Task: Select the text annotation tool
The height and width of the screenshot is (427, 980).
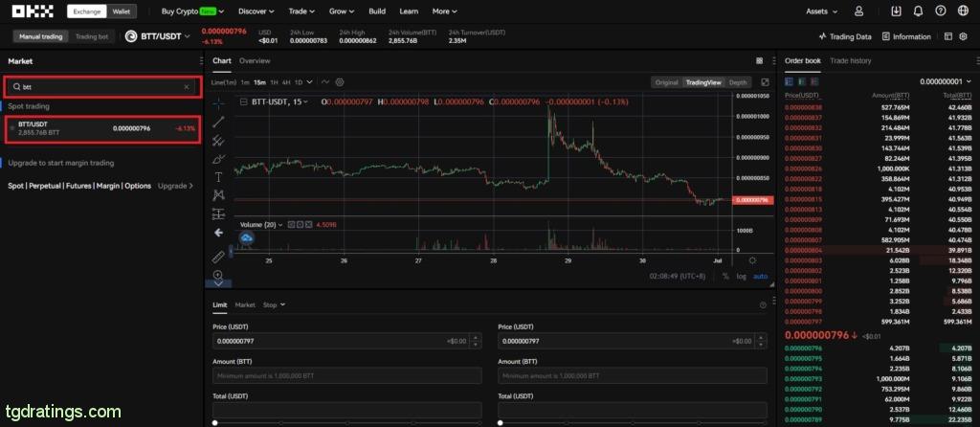Action: (218, 177)
